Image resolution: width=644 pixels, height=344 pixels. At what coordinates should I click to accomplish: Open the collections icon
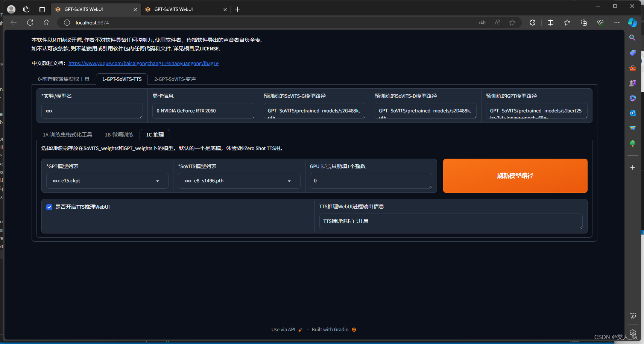tap(584, 23)
